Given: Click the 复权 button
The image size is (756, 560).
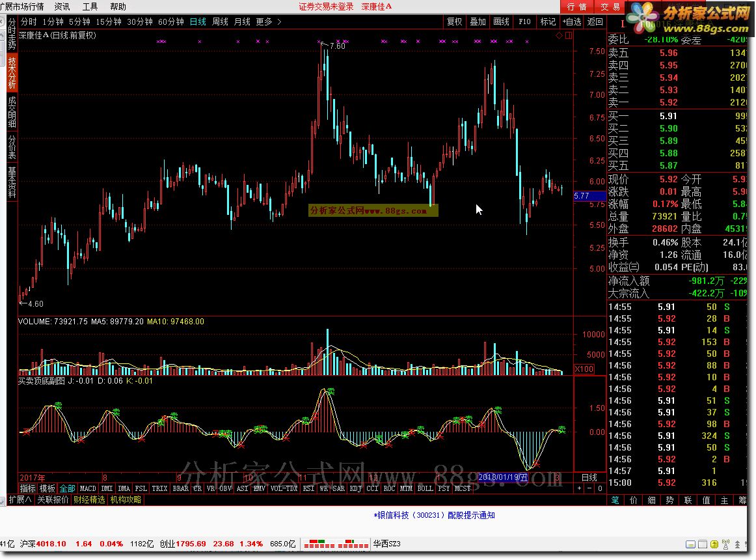Looking at the screenshot, I should click(x=454, y=21).
